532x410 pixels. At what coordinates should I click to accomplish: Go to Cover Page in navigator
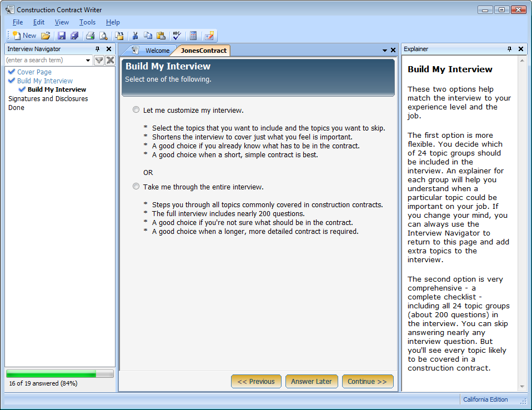[34, 72]
